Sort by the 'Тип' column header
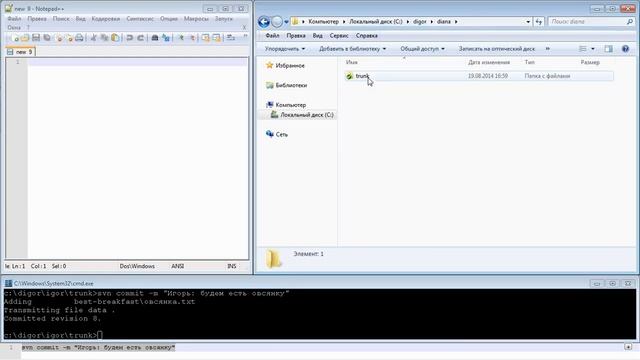Viewport: 640px width, 360px height. (529, 62)
